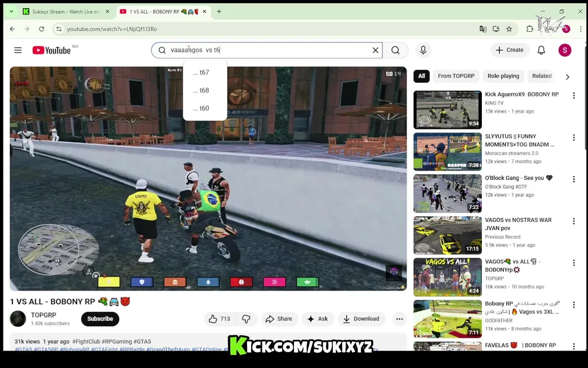Open options menu for VAGOS vs NOSTRAS WAR
The image size is (588, 368).
573,221
